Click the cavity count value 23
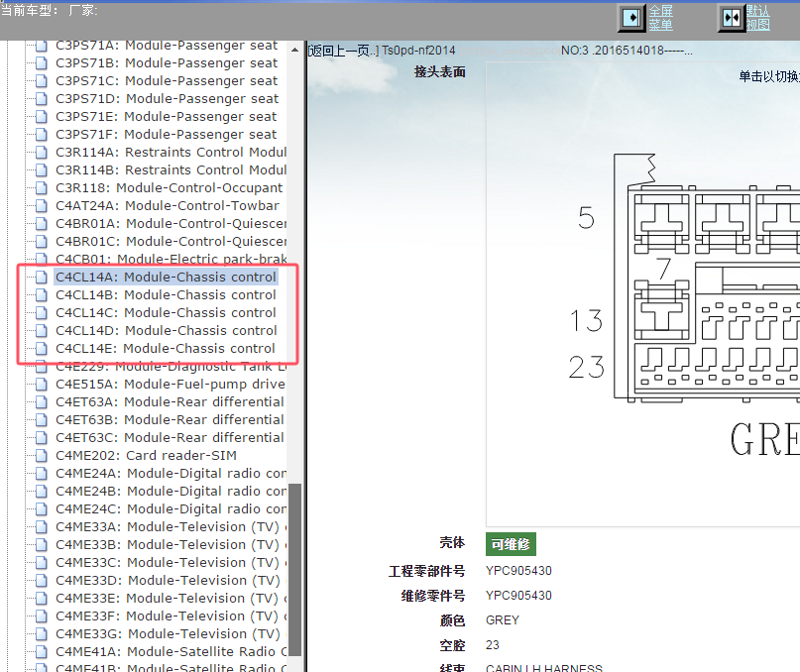The height and width of the screenshot is (672, 800). coord(493,645)
